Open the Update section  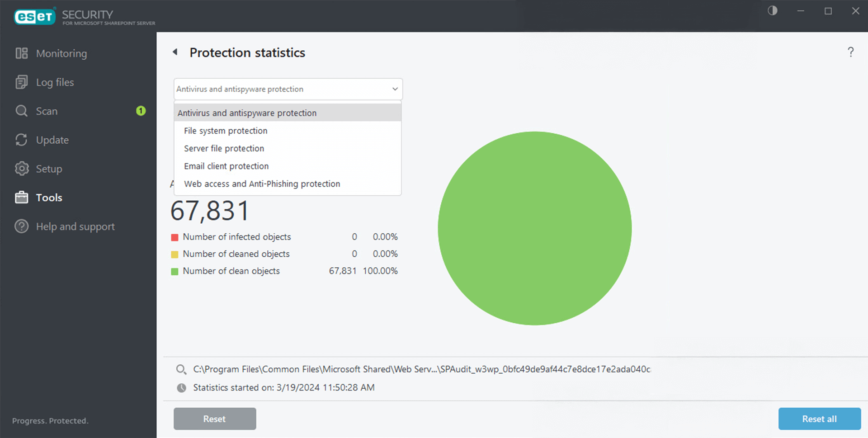[52, 140]
